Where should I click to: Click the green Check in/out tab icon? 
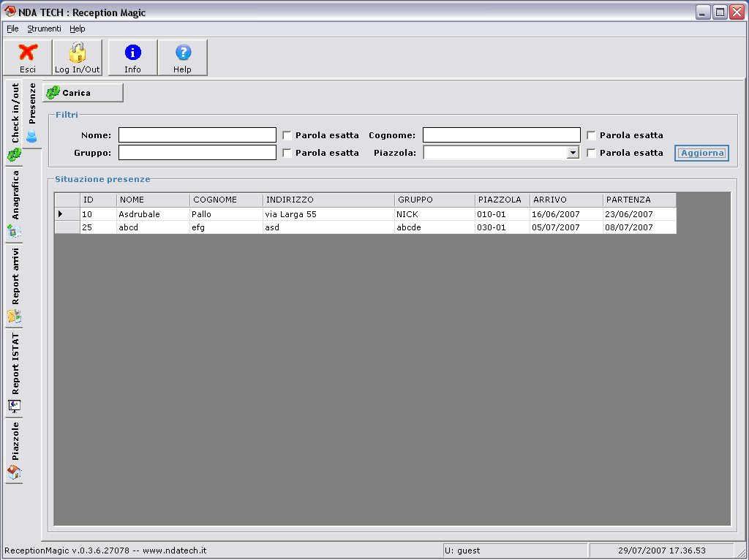point(15,155)
